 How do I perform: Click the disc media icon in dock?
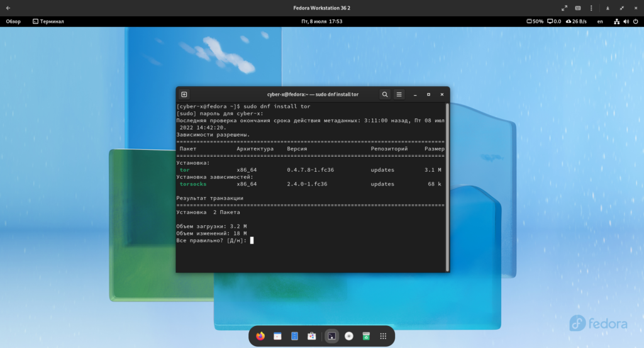[349, 336]
